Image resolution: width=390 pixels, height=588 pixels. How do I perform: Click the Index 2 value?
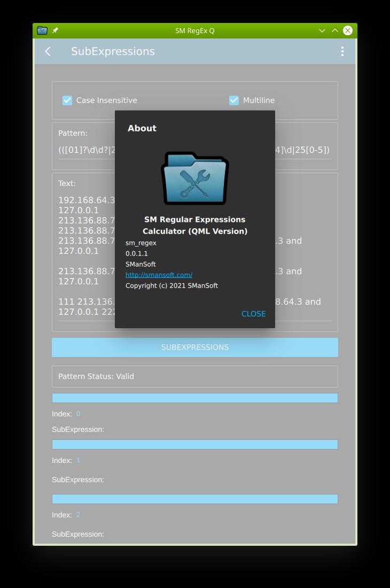point(78,514)
